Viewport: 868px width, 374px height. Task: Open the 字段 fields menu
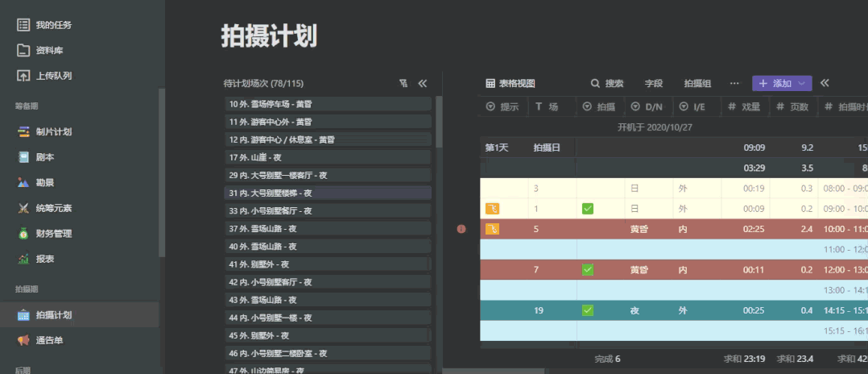pyautogui.click(x=654, y=84)
